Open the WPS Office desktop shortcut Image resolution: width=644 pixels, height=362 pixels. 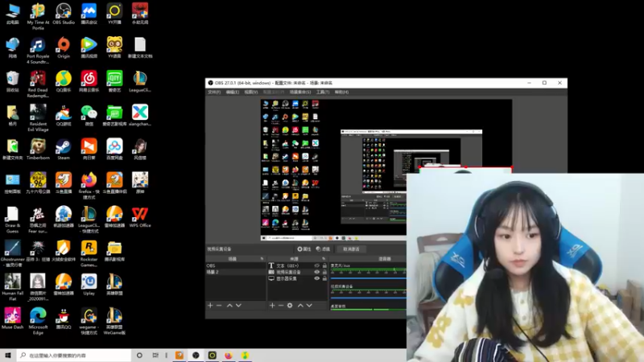(x=140, y=216)
